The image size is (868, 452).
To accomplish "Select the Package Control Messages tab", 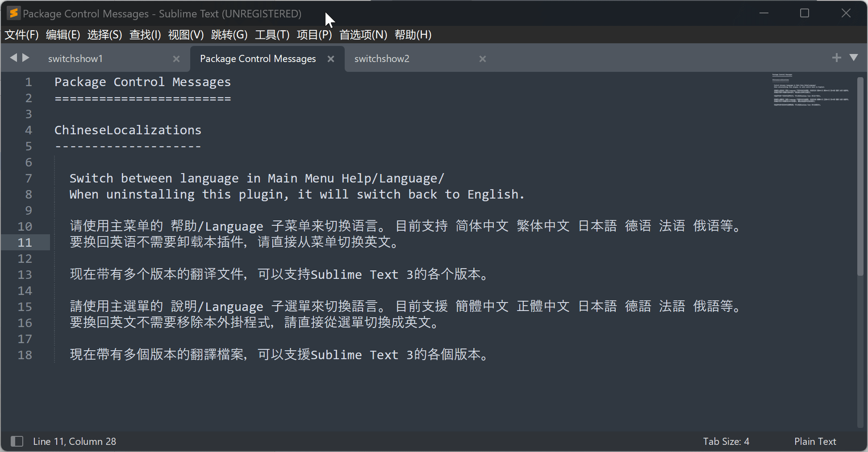I will [x=258, y=59].
